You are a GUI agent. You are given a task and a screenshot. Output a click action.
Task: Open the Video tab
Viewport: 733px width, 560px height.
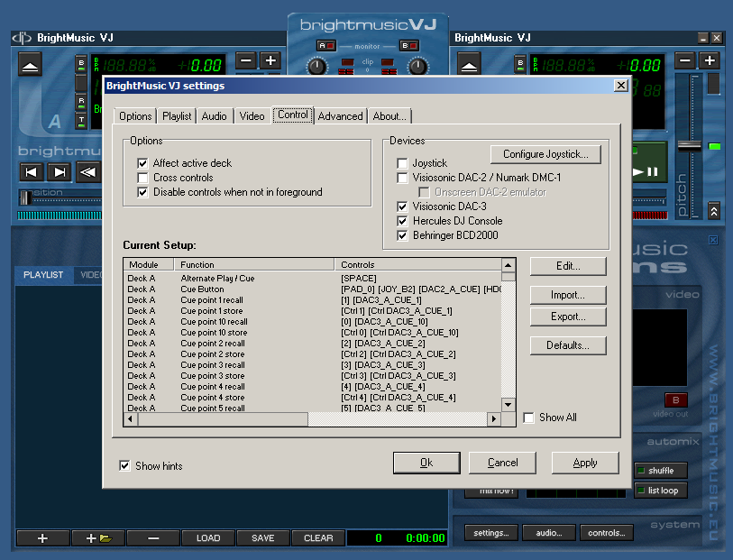pyautogui.click(x=252, y=116)
